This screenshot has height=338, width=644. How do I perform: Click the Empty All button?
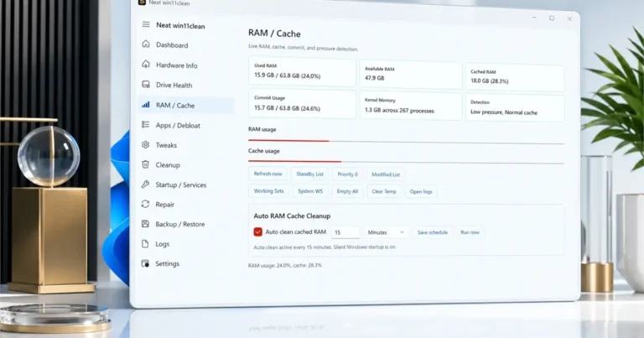coord(347,191)
